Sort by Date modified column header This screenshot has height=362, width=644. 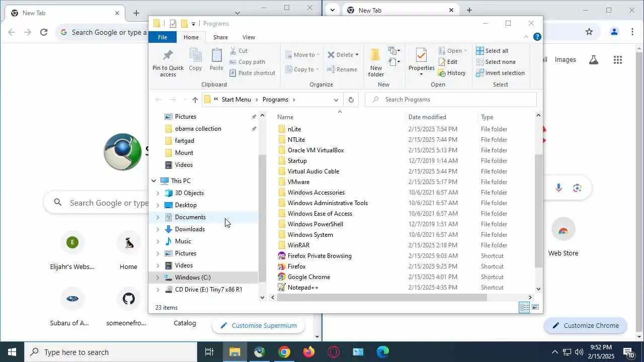(x=427, y=117)
